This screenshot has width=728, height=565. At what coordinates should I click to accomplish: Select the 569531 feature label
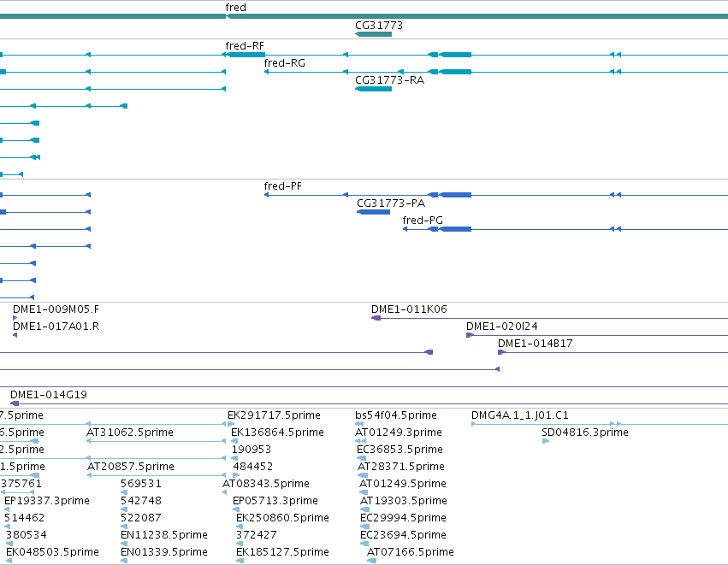click(x=141, y=484)
